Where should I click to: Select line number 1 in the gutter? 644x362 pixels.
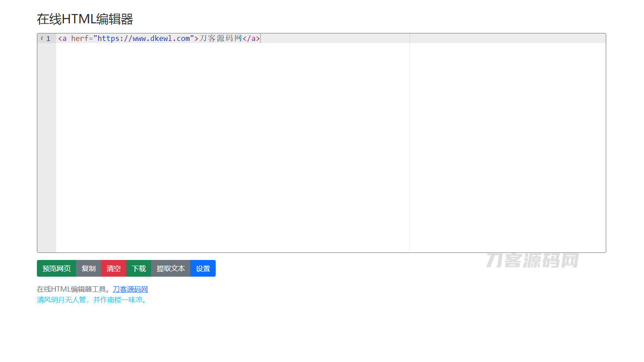pos(48,39)
